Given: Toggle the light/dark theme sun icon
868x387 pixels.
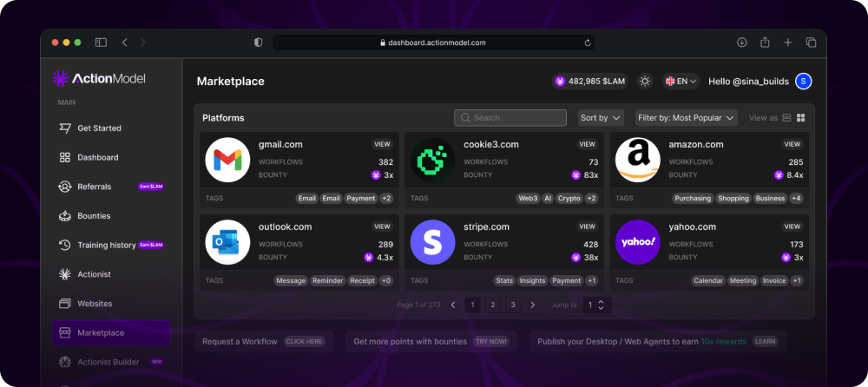Looking at the screenshot, I should (644, 82).
